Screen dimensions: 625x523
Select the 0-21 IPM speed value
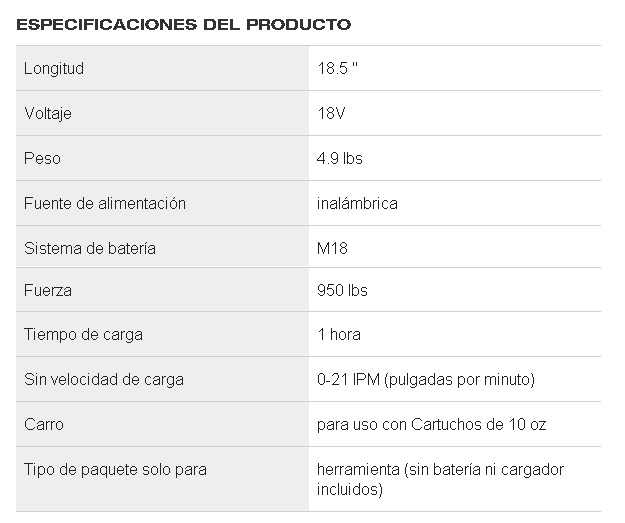[425, 380]
